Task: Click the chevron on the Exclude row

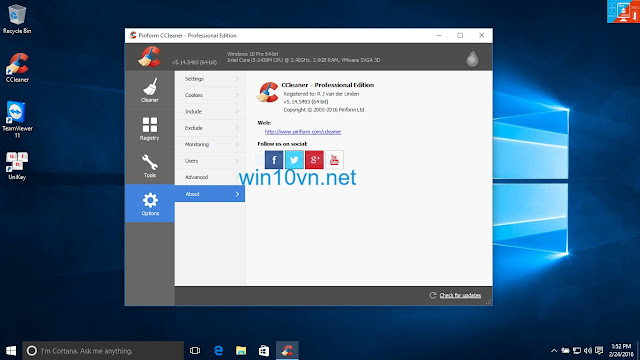Action: click(237, 128)
